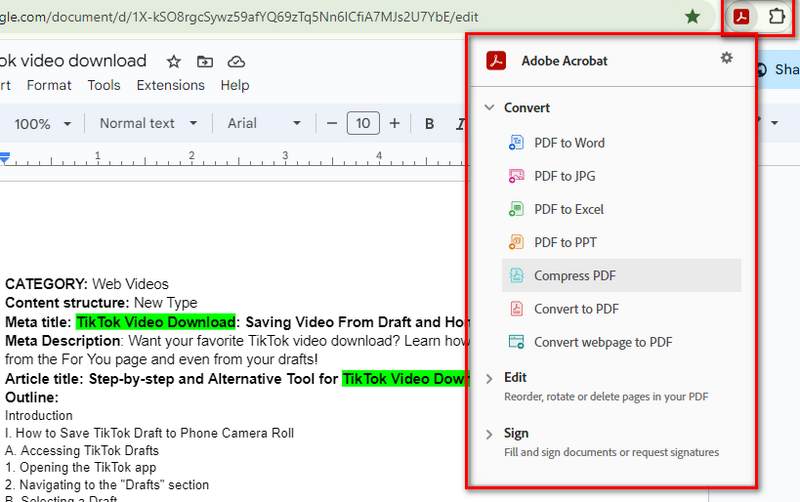Click the left indent marker on ruler
The height and width of the screenshot is (502, 800).
coord(5,157)
